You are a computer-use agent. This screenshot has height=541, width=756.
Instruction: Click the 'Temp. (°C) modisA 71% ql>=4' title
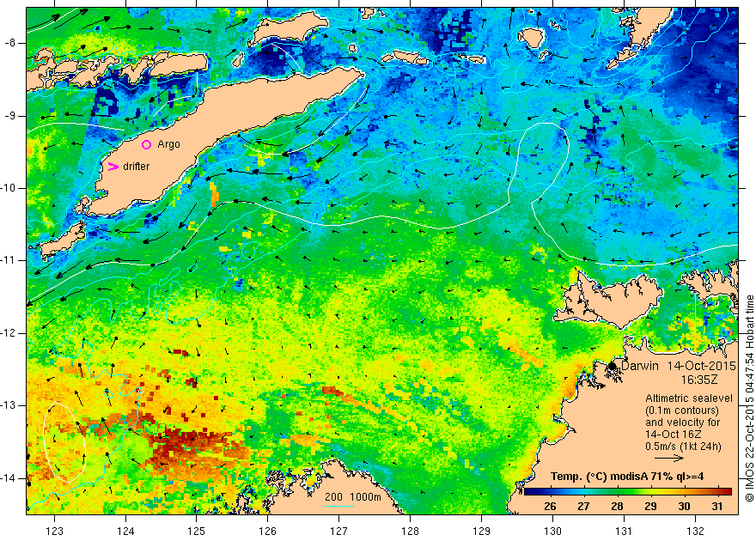point(627,477)
